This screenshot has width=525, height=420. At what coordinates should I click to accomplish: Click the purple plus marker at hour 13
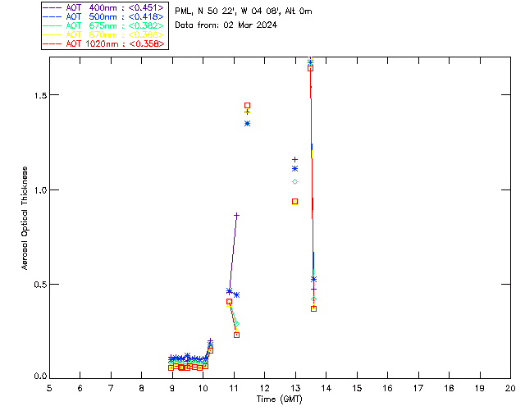[295, 159]
